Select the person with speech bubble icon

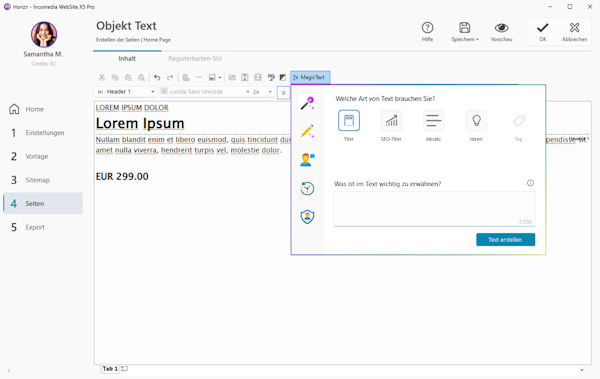[307, 160]
